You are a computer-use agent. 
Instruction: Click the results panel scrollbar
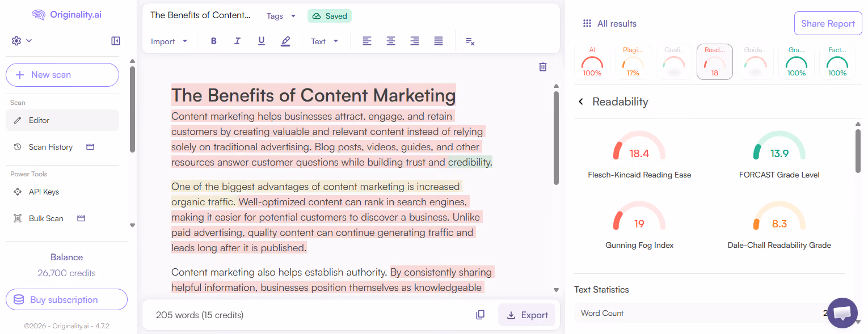(858, 151)
